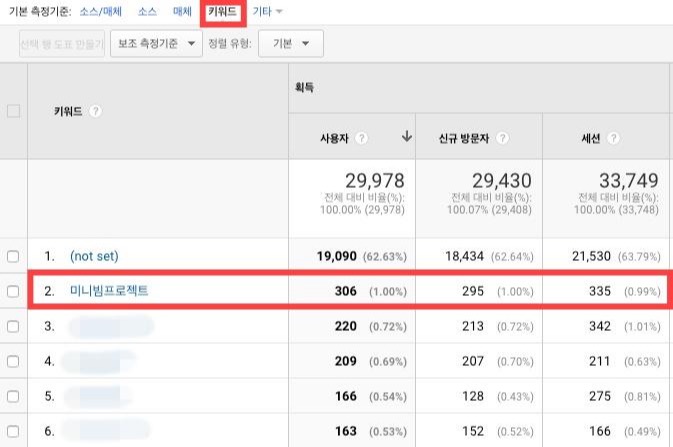Open the help icon beside 키워드 header
This screenshot has width=673, height=447.
pos(95,112)
